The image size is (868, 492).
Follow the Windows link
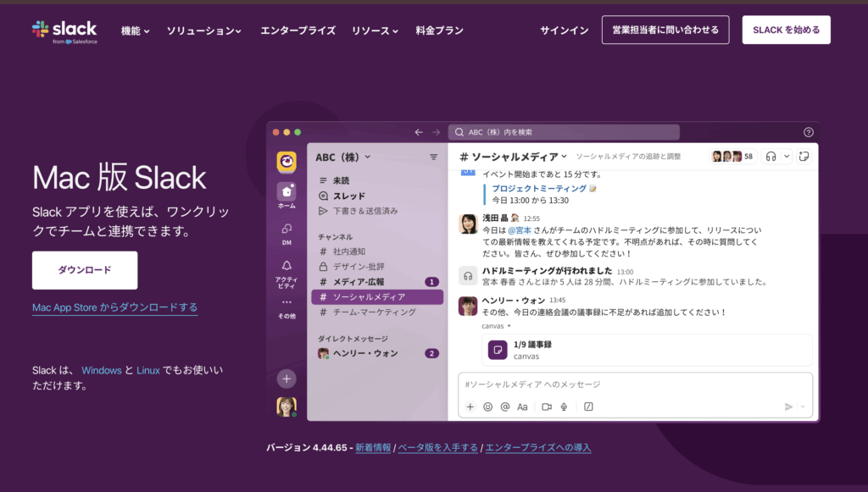point(102,370)
